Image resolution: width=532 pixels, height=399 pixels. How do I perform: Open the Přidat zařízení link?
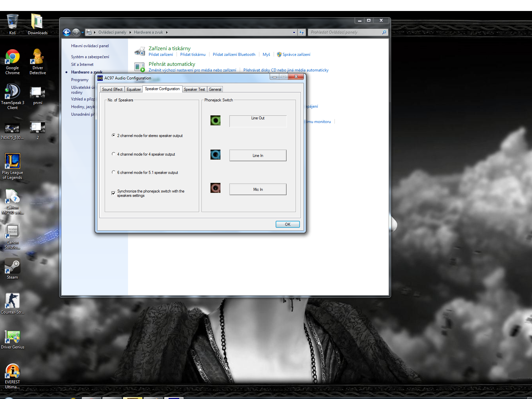(161, 55)
